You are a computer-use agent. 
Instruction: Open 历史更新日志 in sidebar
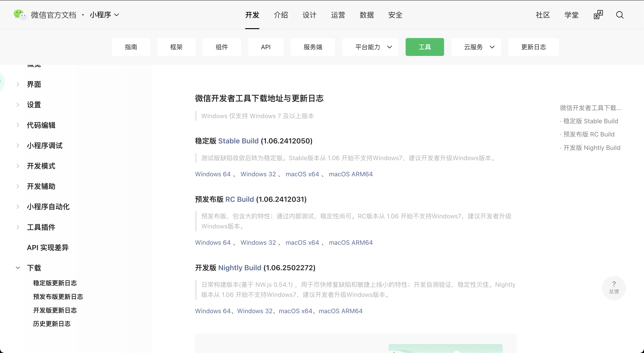point(52,324)
